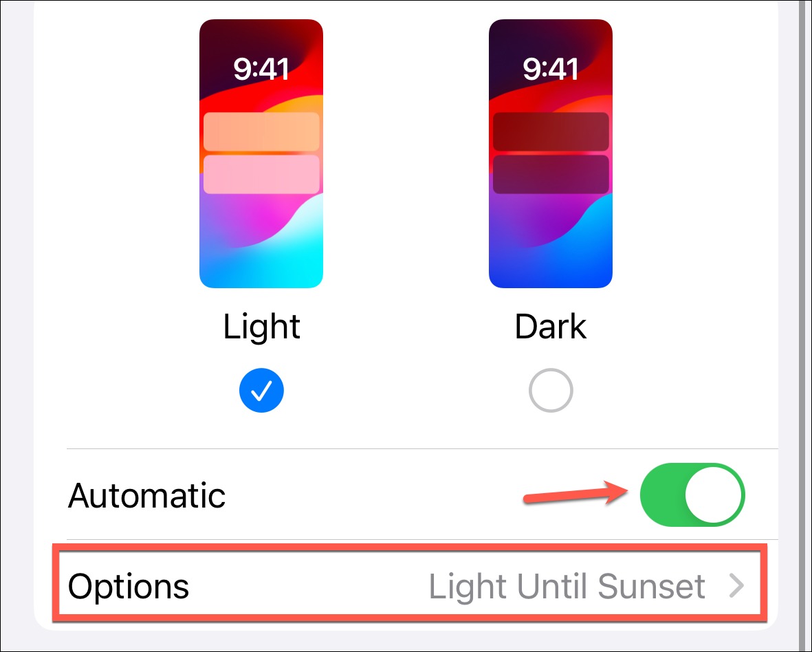The image size is (812, 652).
Task: Tap the "Automatic" row label
Action: 146,496
